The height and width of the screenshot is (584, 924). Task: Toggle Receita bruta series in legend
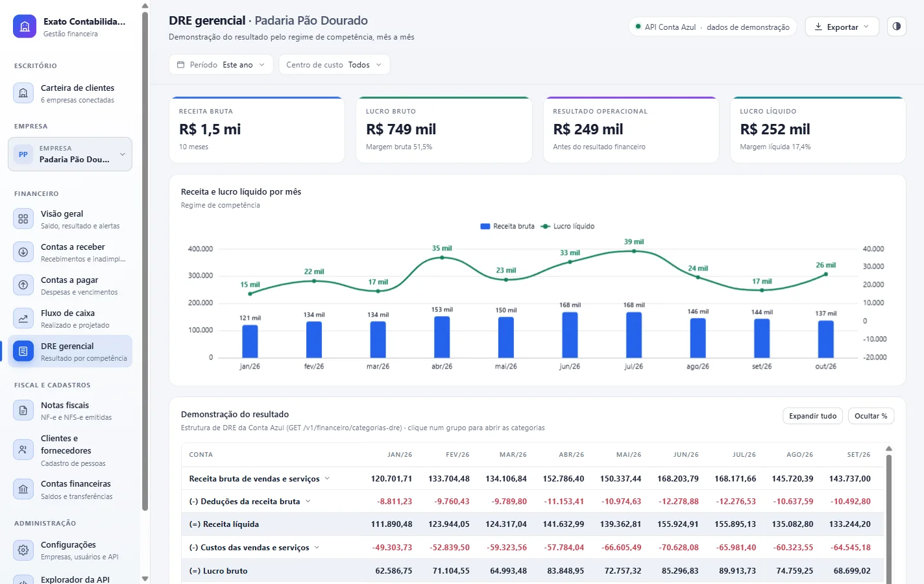point(507,226)
